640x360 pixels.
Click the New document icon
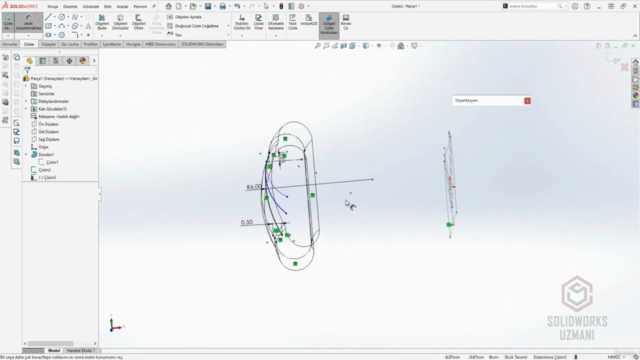(178, 6)
